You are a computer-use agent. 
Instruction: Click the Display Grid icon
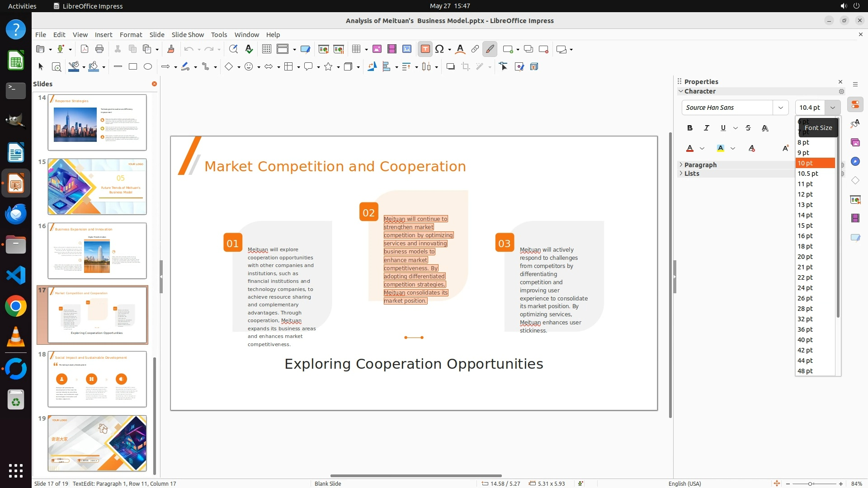(x=267, y=49)
